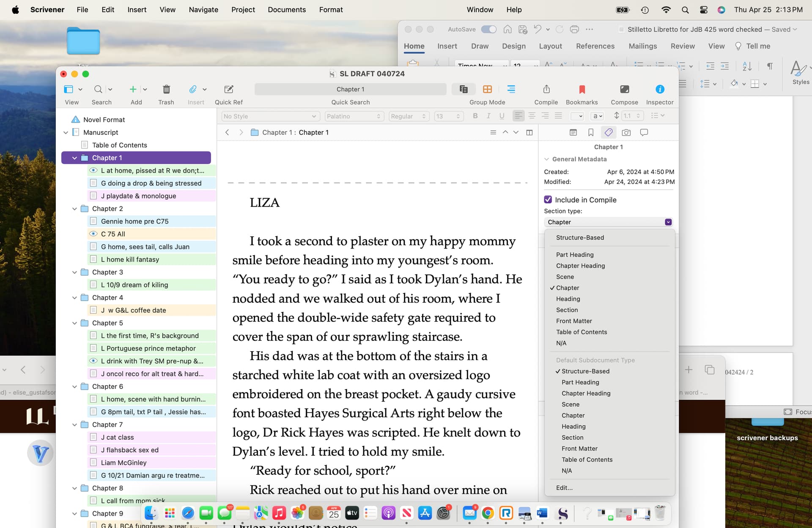Open the Inspector Notes tab icon
This screenshot has width=812, height=528.
coord(573,132)
